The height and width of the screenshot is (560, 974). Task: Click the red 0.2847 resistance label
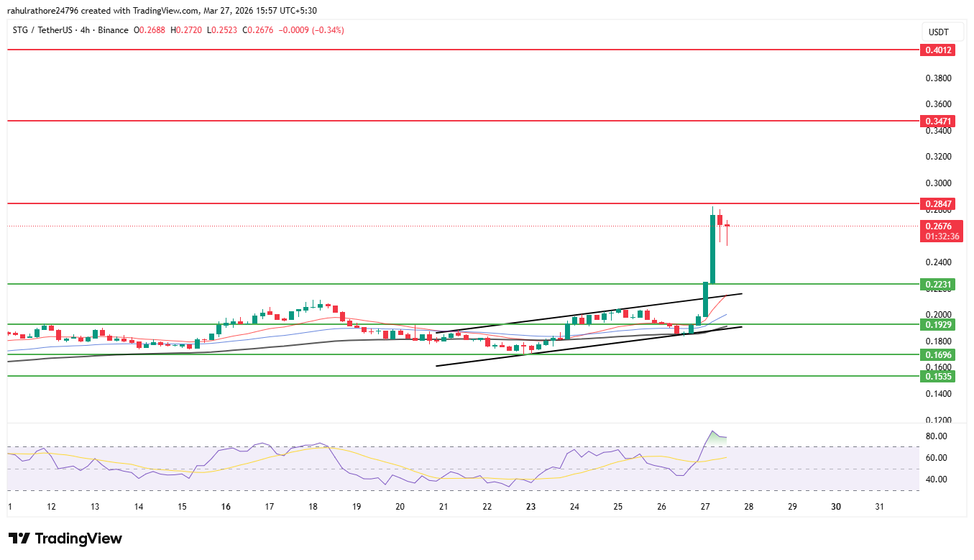point(939,204)
